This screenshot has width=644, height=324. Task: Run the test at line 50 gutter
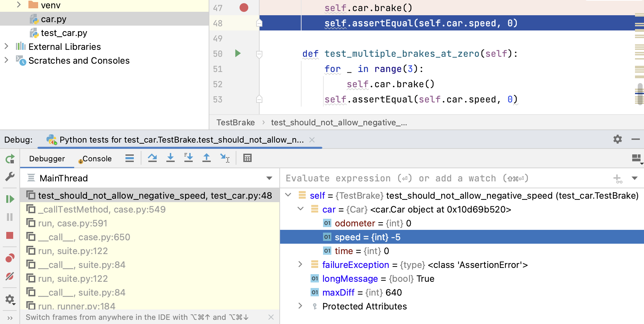pos(237,54)
